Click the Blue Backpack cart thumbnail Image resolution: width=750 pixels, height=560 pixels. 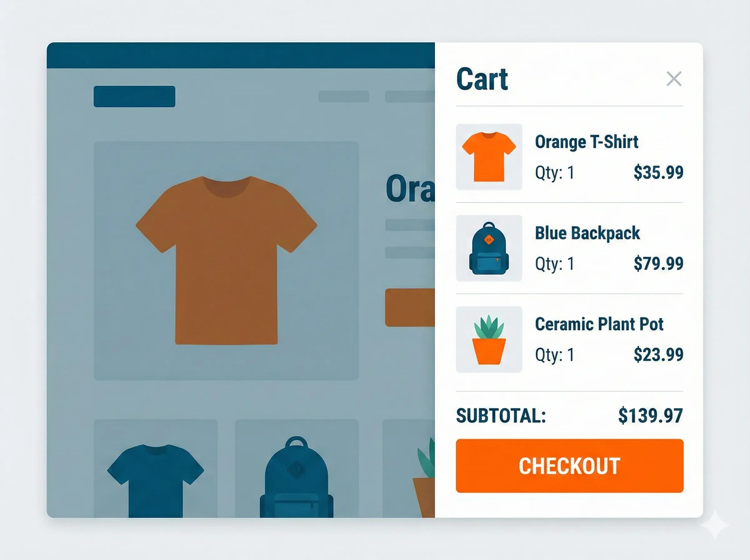[489, 248]
